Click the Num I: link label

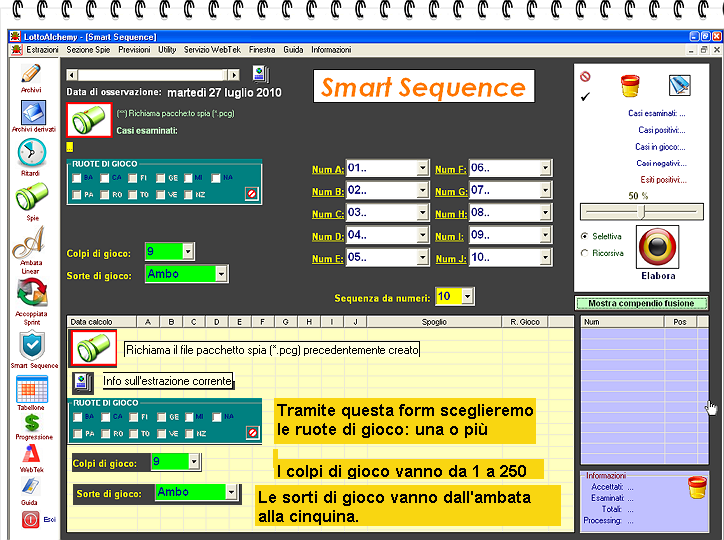[x=449, y=236]
